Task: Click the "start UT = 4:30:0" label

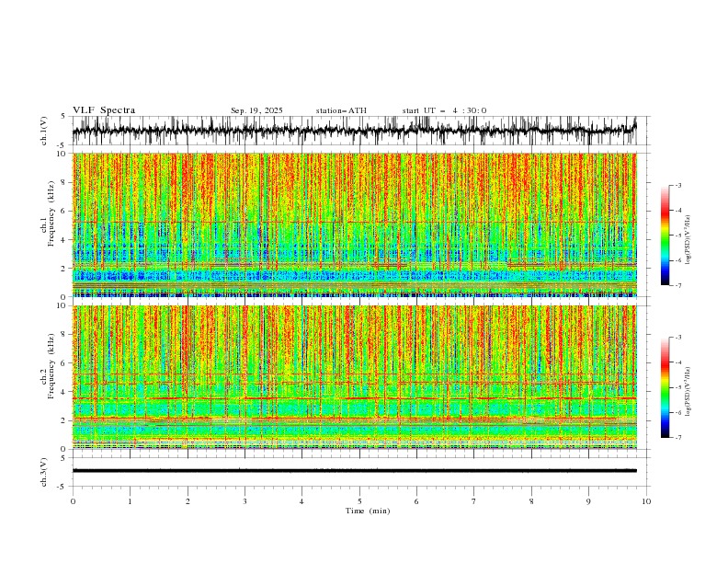Action: tap(444, 110)
